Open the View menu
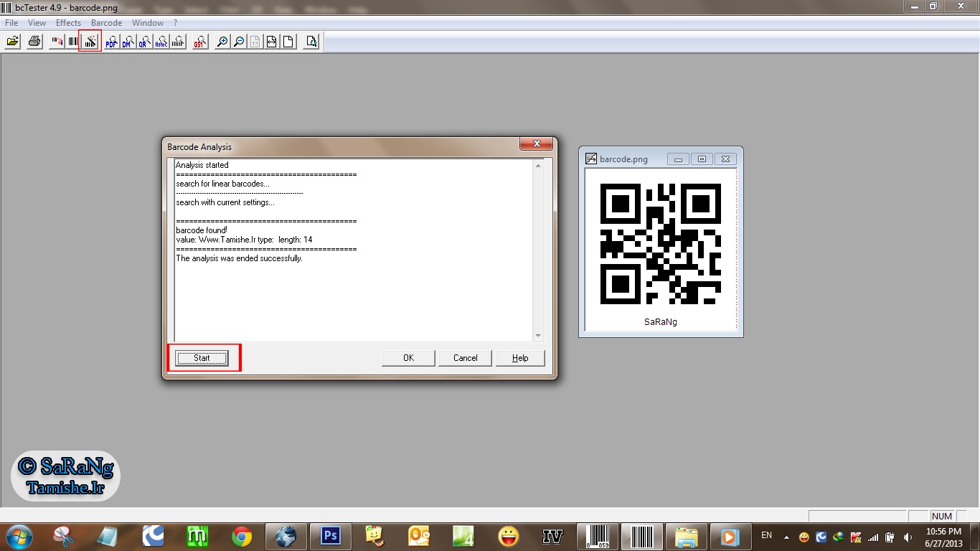The width and height of the screenshot is (980, 551). point(37,23)
